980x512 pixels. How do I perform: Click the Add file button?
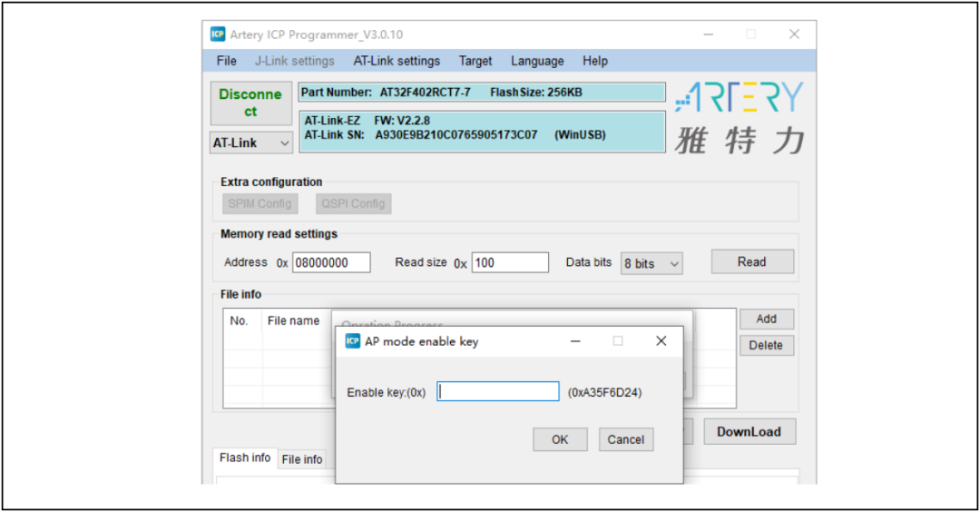766,319
